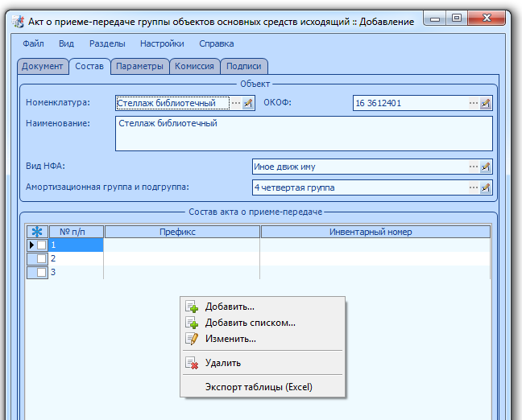Click the Инвентарный номер column header
The height and width of the screenshot is (420, 522).
click(x=375, y=232)
